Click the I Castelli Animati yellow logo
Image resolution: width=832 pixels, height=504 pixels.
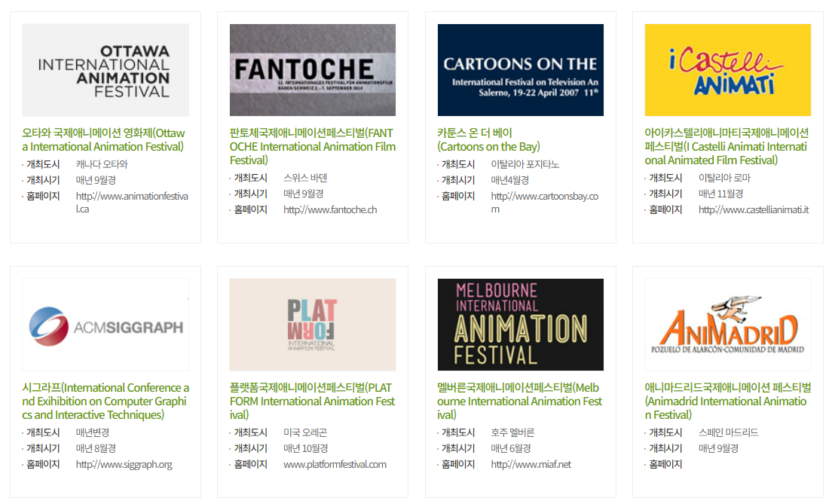click(x=728, y=70)
